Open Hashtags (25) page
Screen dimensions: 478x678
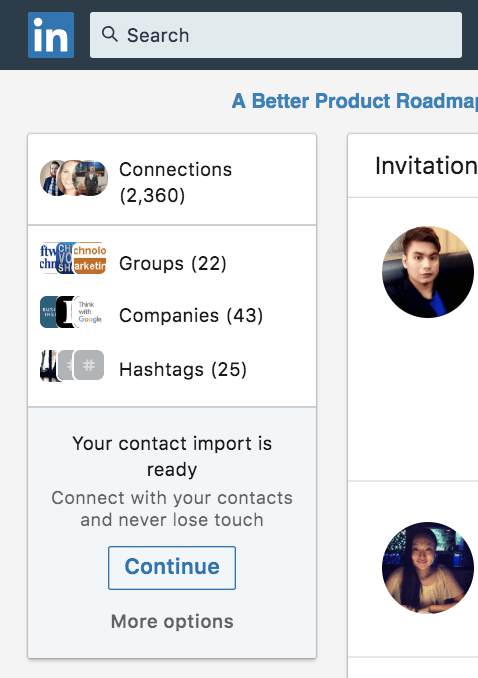(x=183, y=369)
